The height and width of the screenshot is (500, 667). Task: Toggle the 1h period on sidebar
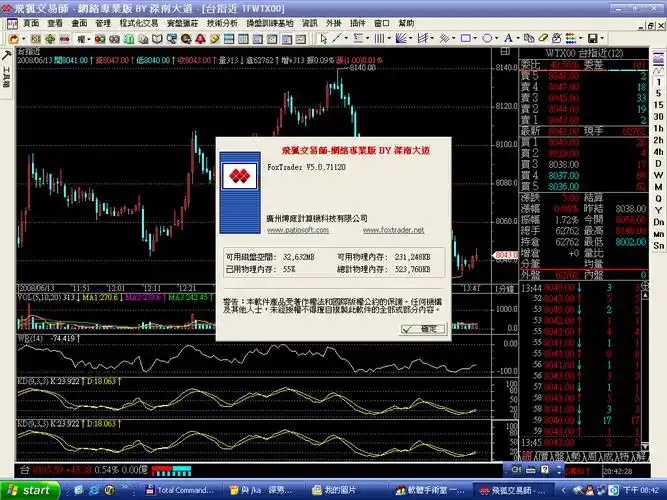click(x=658, y=128)
